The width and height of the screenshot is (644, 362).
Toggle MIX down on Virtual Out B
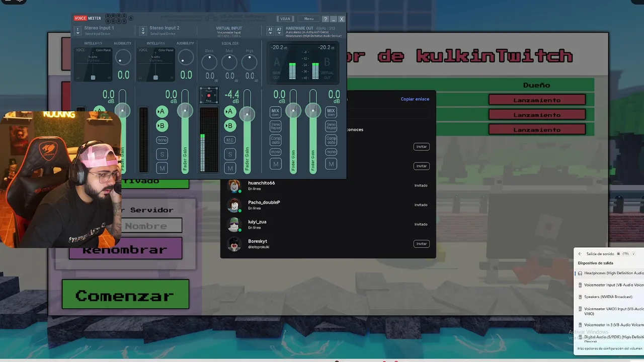coord(331,112)
